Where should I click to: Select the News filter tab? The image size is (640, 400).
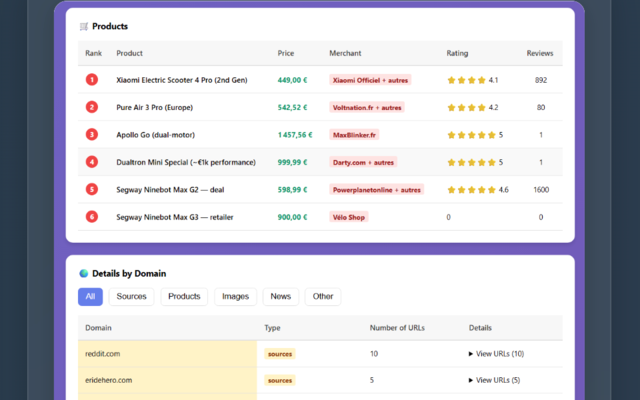tap(281, 297)
